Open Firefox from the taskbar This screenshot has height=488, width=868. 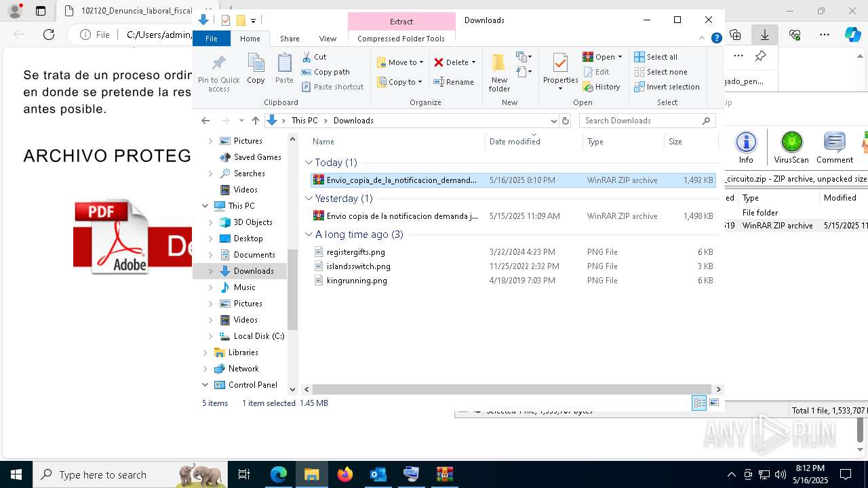pos(345,474)
